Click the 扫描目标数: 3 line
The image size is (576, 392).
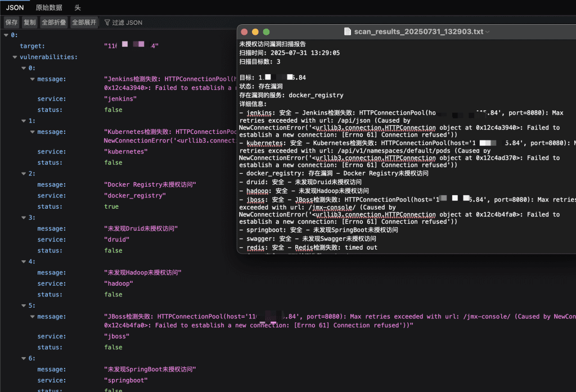[260, 62]
